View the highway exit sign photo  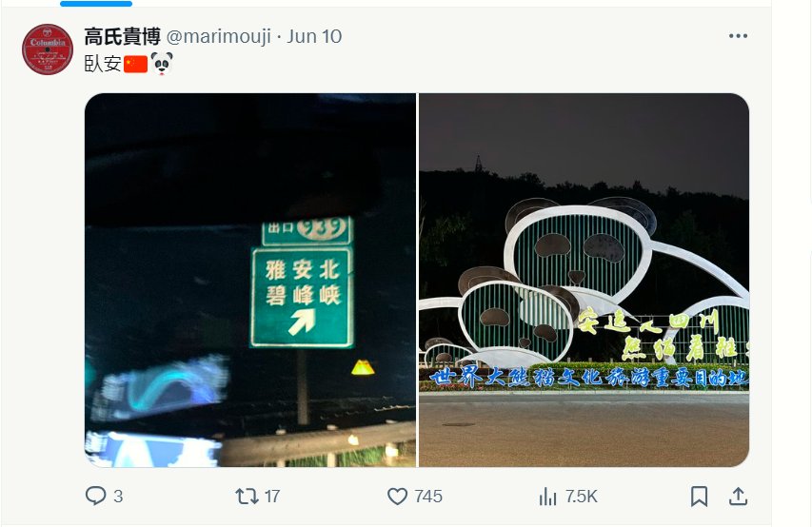(x=250, y=280)
